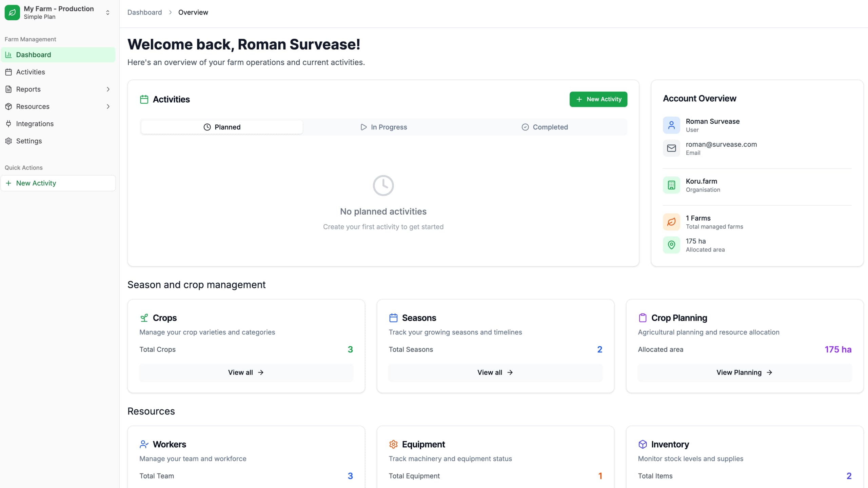
Task: Click the Inventory box icon
Action: (x=643, y=444)
